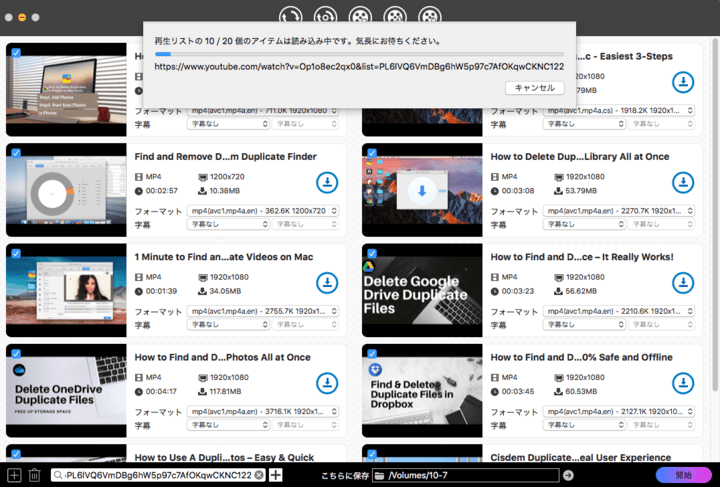
Task: Open format dropdown showing 362.6K 1200x720
Action: [263, 211]
